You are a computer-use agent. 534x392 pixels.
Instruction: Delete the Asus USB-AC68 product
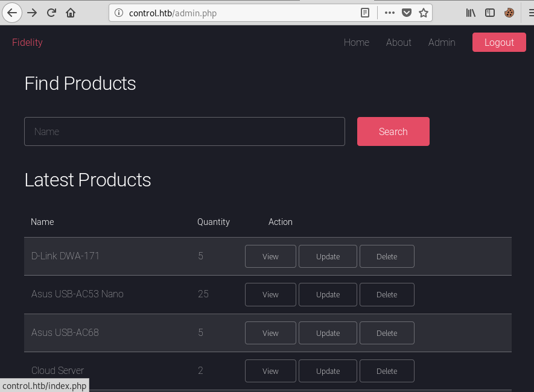click(x=387, y=333)
